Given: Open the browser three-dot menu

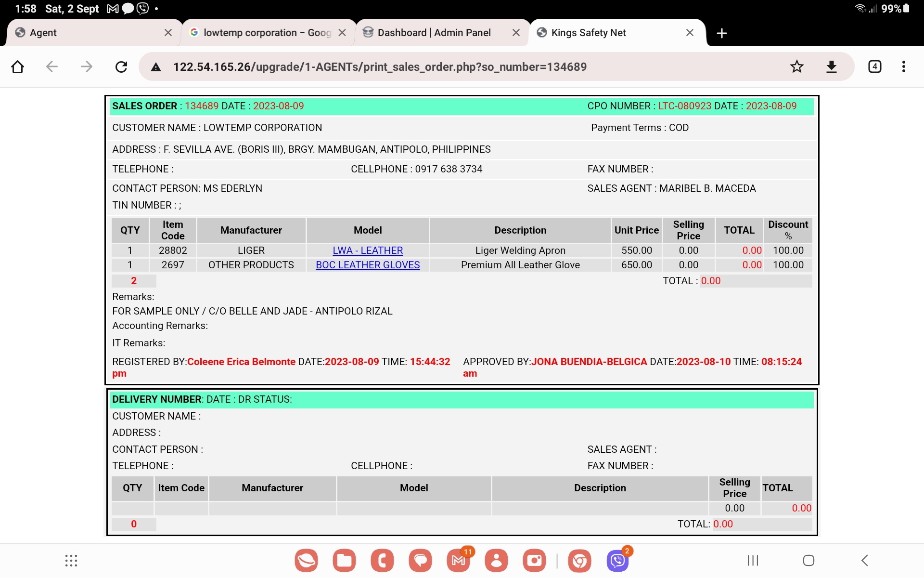Looking at the screenshot, I should 904,66.
